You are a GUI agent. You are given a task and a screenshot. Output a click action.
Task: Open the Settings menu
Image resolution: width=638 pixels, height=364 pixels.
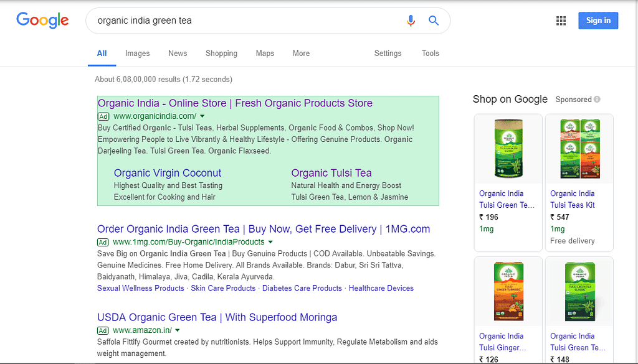388,54
